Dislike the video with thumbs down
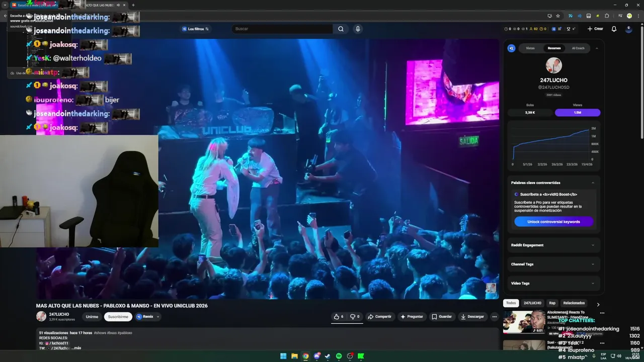The height and width of the screenshot is (362, 644). click(x=355, y=317)
